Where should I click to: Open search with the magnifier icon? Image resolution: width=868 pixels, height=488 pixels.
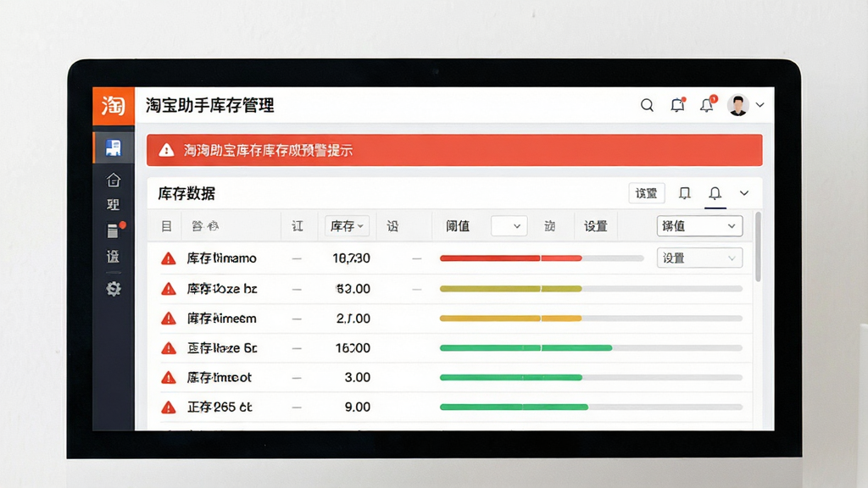647,105
